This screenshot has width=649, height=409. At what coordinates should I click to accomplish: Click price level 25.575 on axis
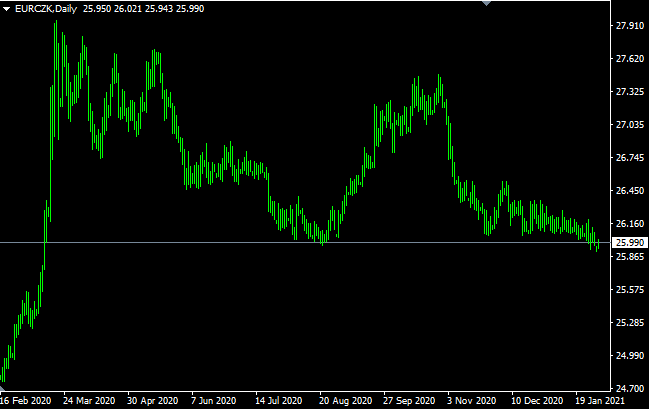[630, 289]
